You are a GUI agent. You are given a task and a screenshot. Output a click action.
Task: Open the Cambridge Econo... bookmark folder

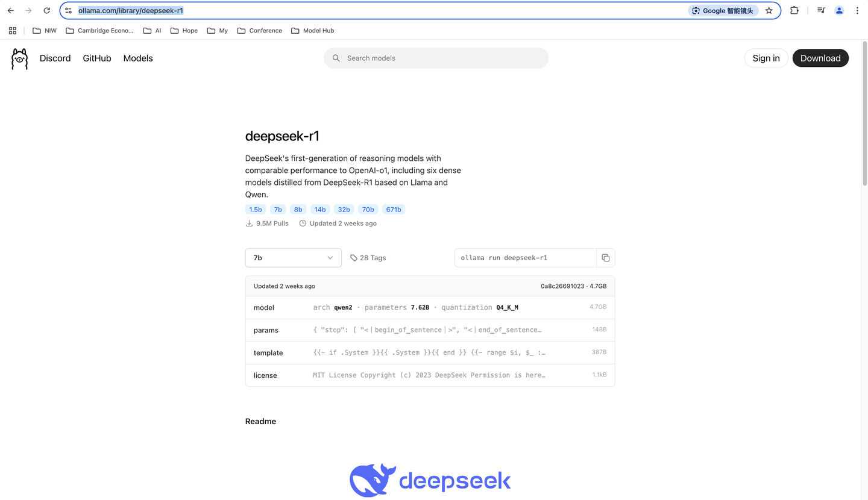pyautogui.click(x=99, y=31)
